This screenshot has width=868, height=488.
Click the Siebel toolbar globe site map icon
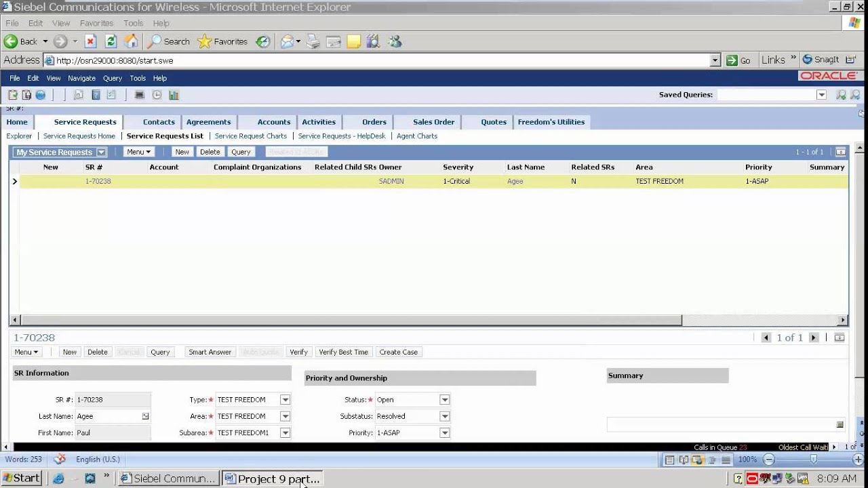pyautogui.click(x=41, y=95)
